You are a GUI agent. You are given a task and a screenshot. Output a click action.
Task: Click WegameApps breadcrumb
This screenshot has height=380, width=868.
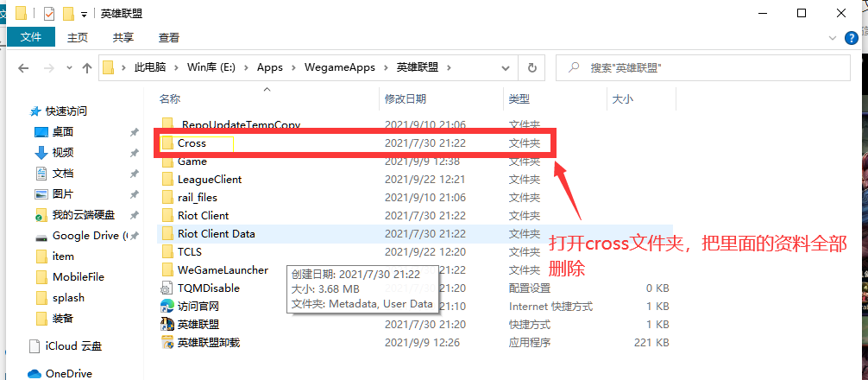340,67
